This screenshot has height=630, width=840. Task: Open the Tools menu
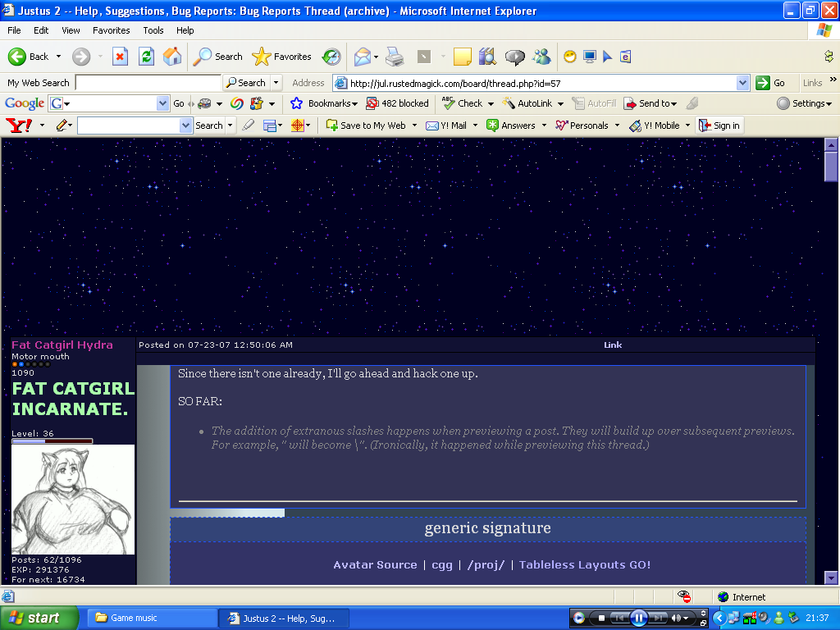click(x=153, y=30)
